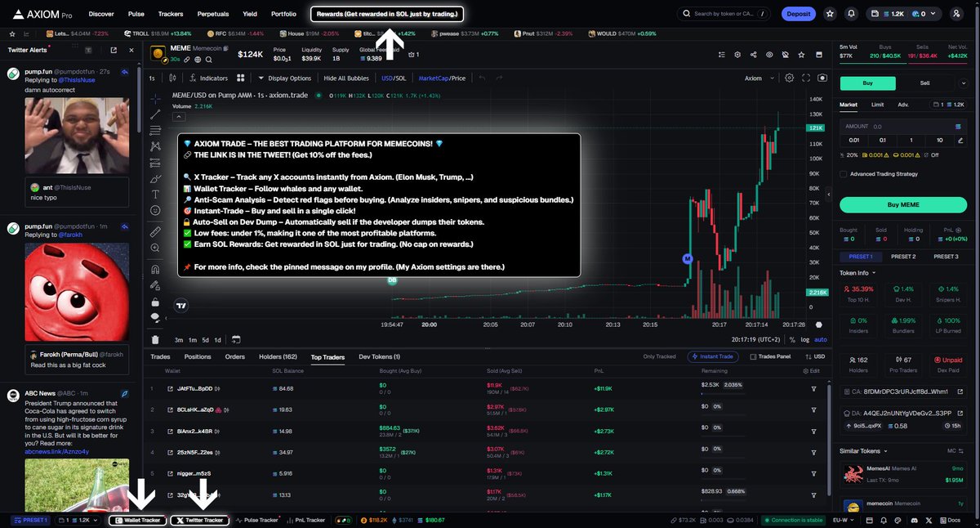Click the AMOUNT input field
This screenshot has width=980, height=528.
coord(903,127)
